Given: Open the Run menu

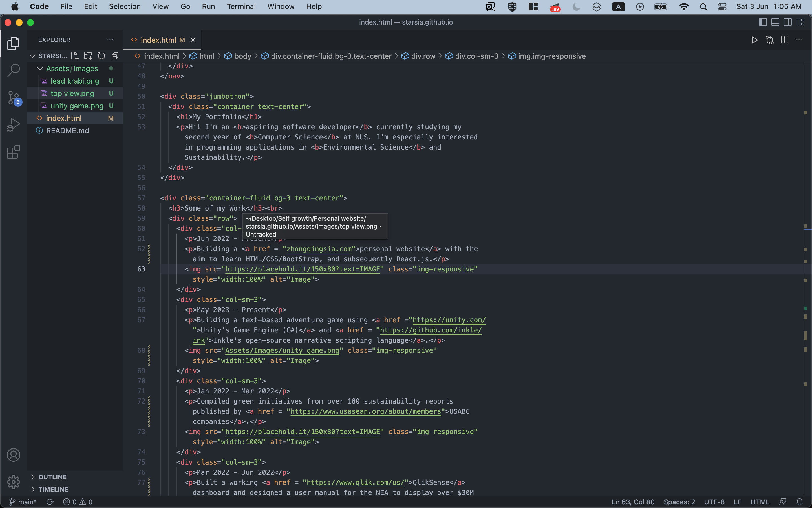Looking at the screenshot, I should 208,7.
